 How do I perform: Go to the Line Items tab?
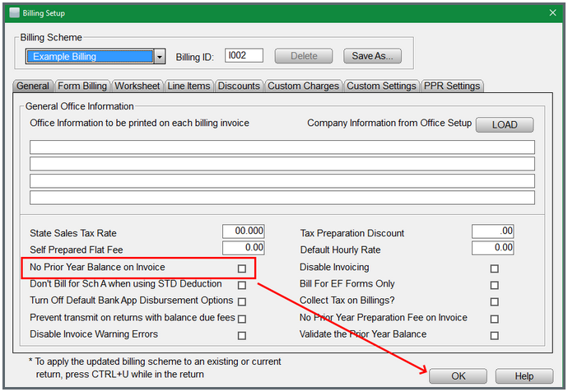189,86
